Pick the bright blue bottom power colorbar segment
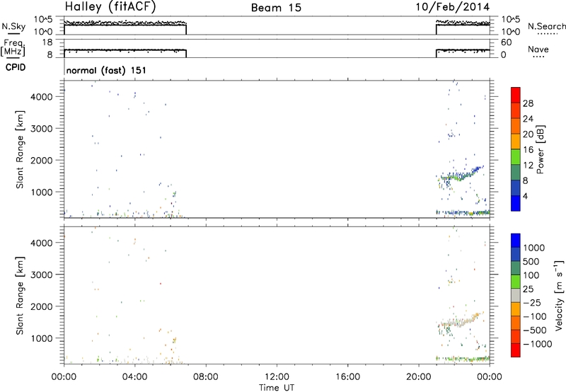 (x=516, y=203)
